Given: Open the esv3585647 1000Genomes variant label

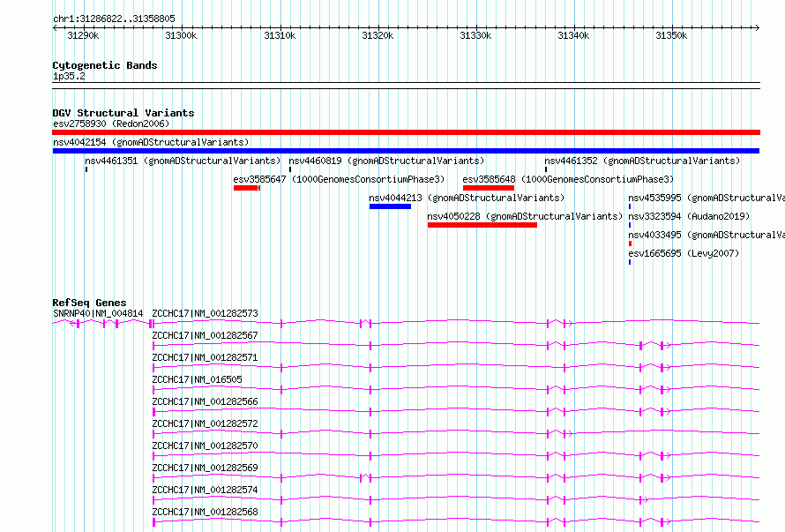Looking at the screenshot, I should click(x=339, y=179).
